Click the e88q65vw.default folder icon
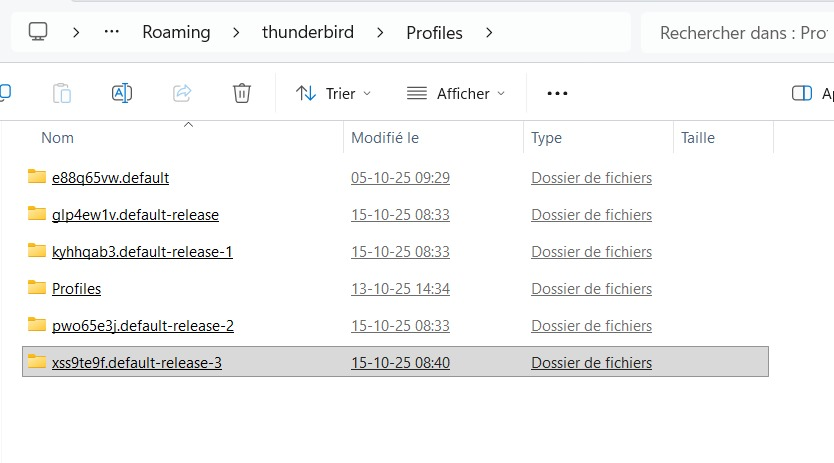834x463 pixels. 37,178
